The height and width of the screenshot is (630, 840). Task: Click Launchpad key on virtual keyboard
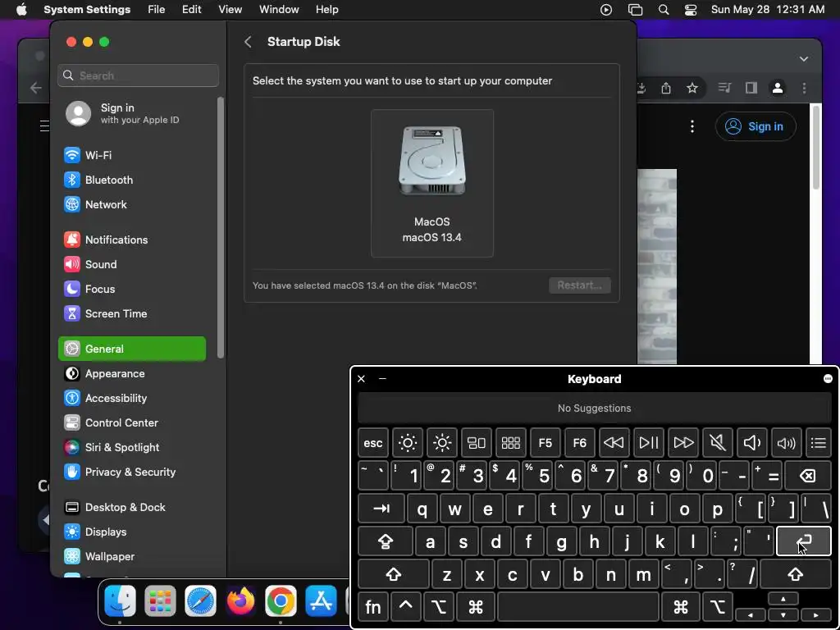(x=510, y=443)
